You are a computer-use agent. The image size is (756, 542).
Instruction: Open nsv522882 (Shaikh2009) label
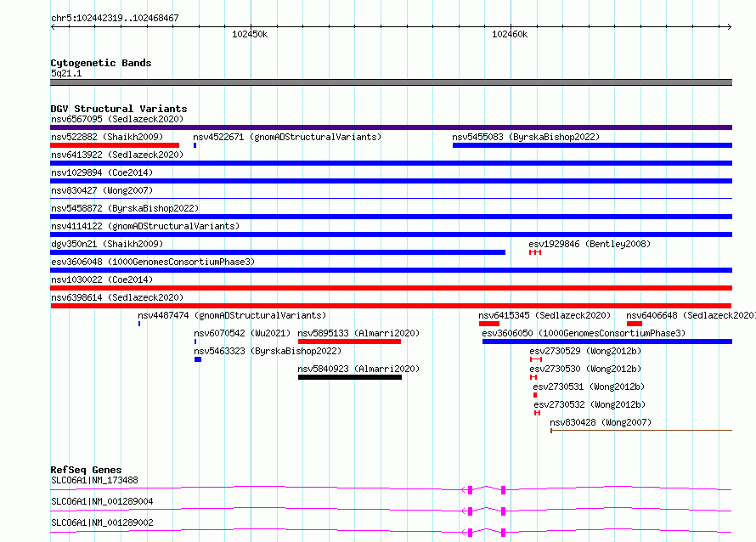[107, 137]
